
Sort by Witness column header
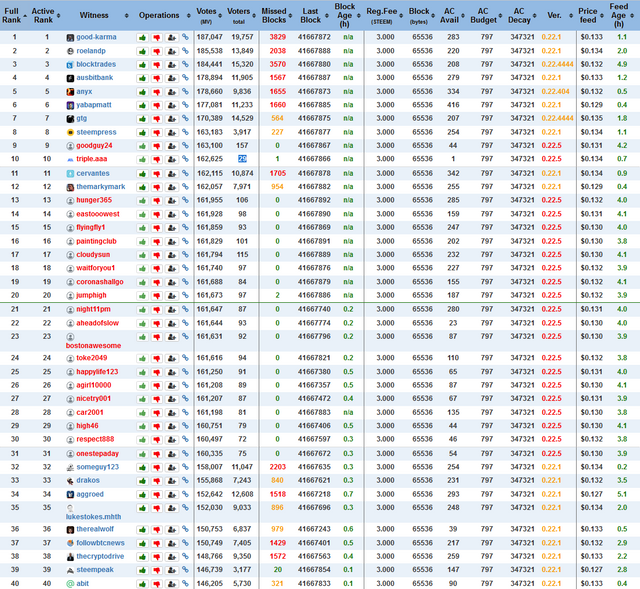(x=96, y=16)
